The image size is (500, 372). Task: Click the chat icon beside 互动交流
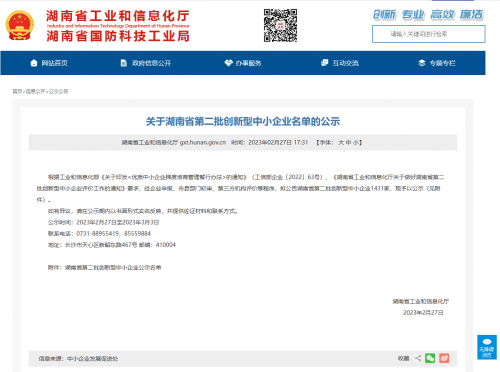(324, 63)
